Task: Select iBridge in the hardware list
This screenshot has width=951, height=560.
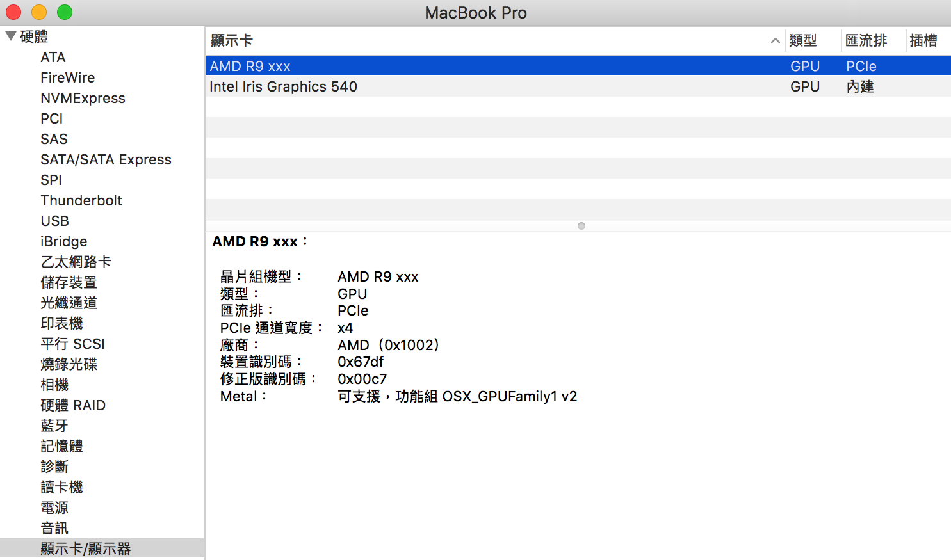Action: click(64, 241)
